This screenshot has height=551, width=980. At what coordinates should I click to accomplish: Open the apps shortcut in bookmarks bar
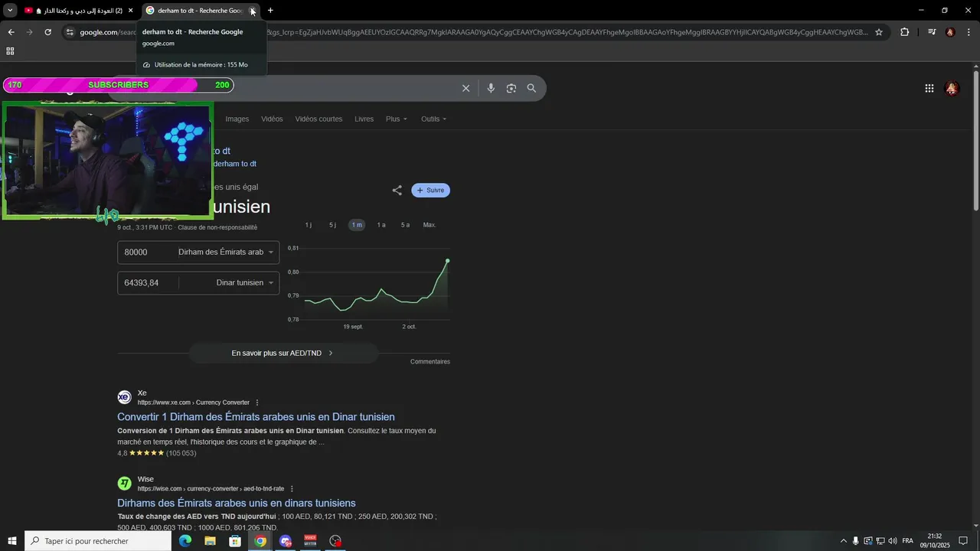[x=10, y=51]
